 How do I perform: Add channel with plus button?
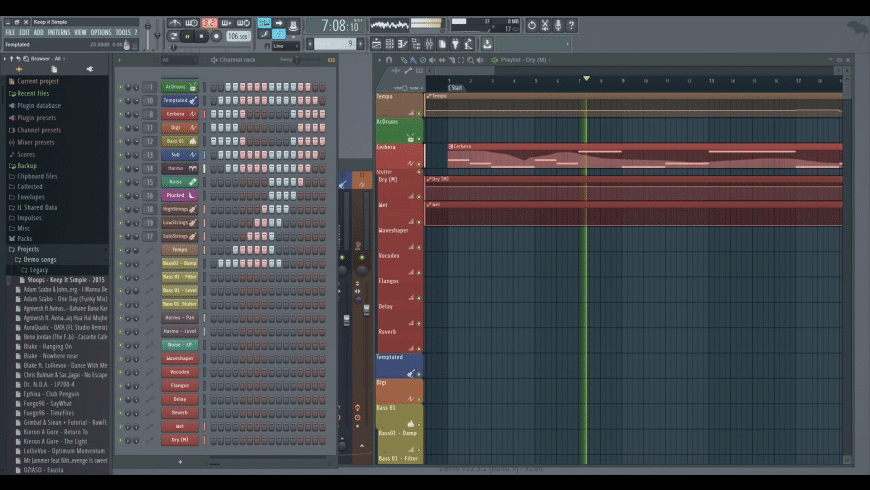(x=180, y=462)
